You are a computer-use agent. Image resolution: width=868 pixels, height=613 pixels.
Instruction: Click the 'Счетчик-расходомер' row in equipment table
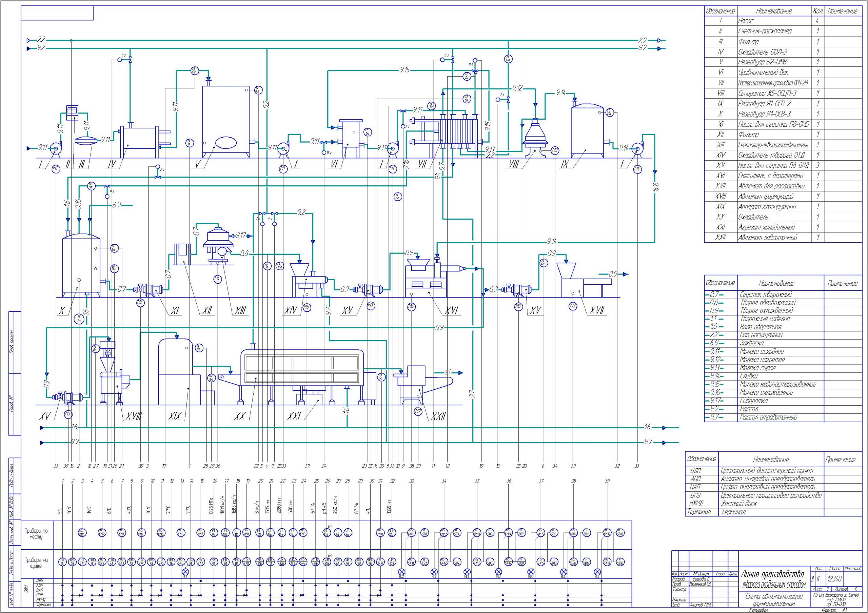[783, 31]
